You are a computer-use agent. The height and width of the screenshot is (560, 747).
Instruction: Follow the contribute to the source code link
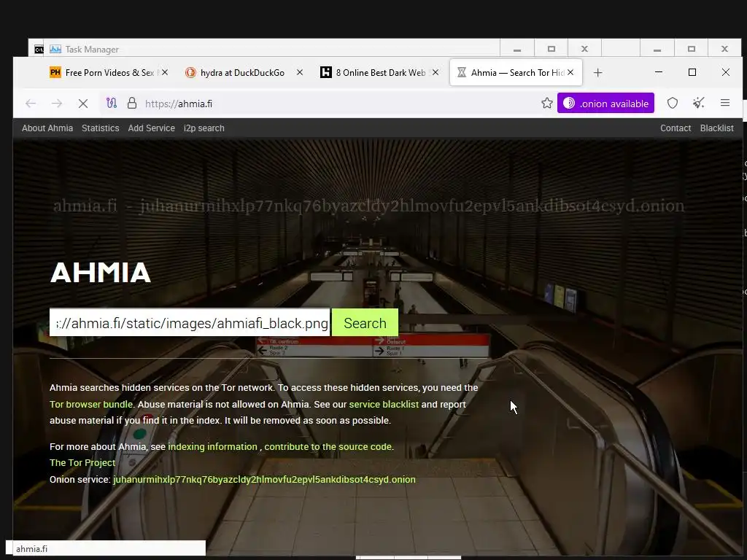[328, 447]
